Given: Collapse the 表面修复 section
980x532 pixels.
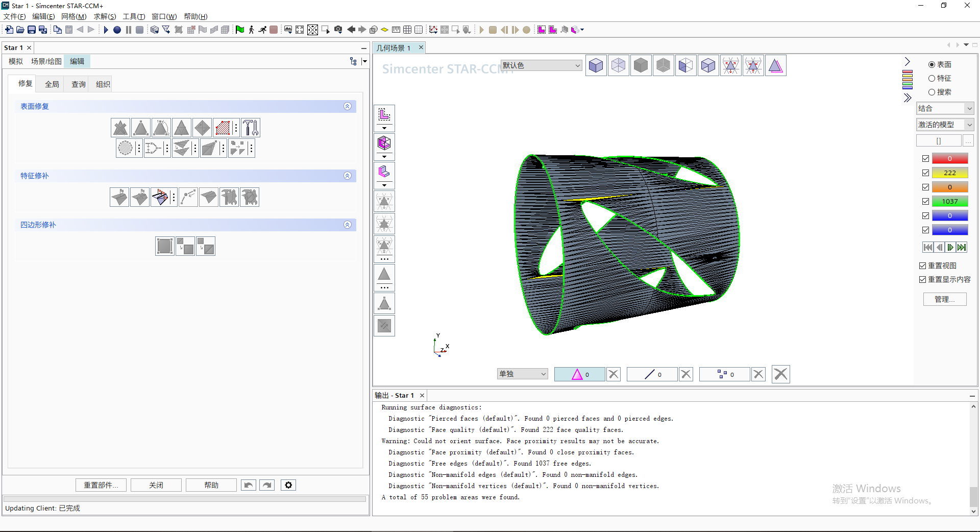Looking at the screenshot, I should pyautogui.click(x=348, y=106).
